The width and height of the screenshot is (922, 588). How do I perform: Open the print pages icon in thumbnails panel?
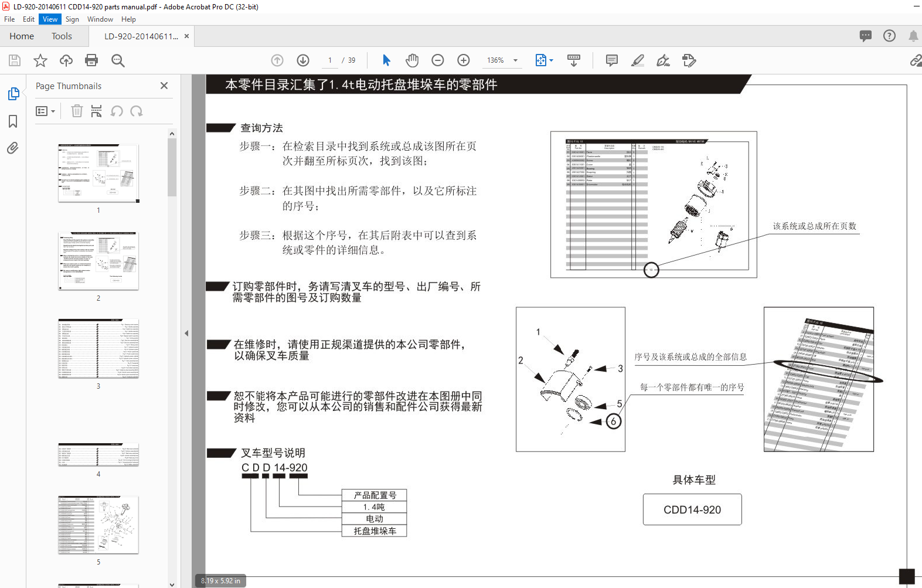coord(97,111)
